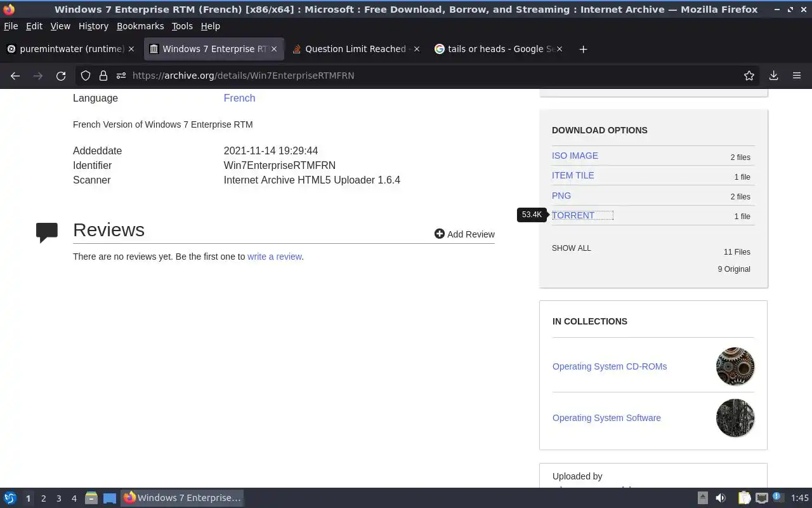The image size is (812, 508).
Task: Open Operating System Software collection thumbnail
Action: click(x=735, y=418)
